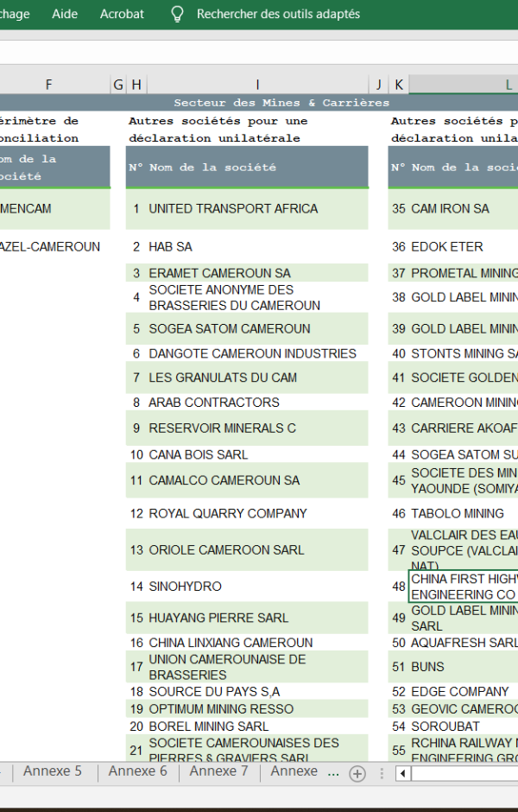
Task: Select cell LES GRANULATS DU CAM
Action: click(258, 377)
